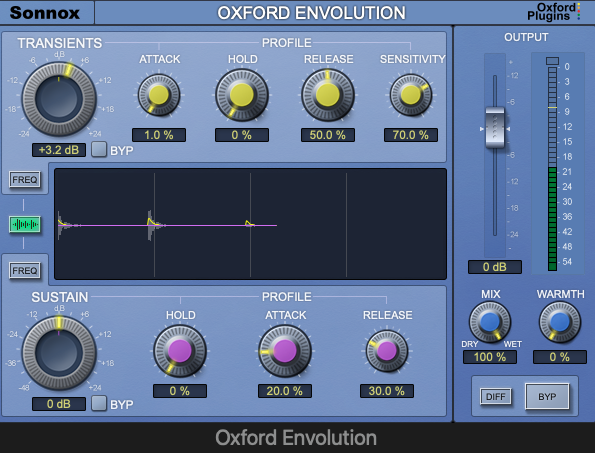Click the output fader handle

coord(495,128)
